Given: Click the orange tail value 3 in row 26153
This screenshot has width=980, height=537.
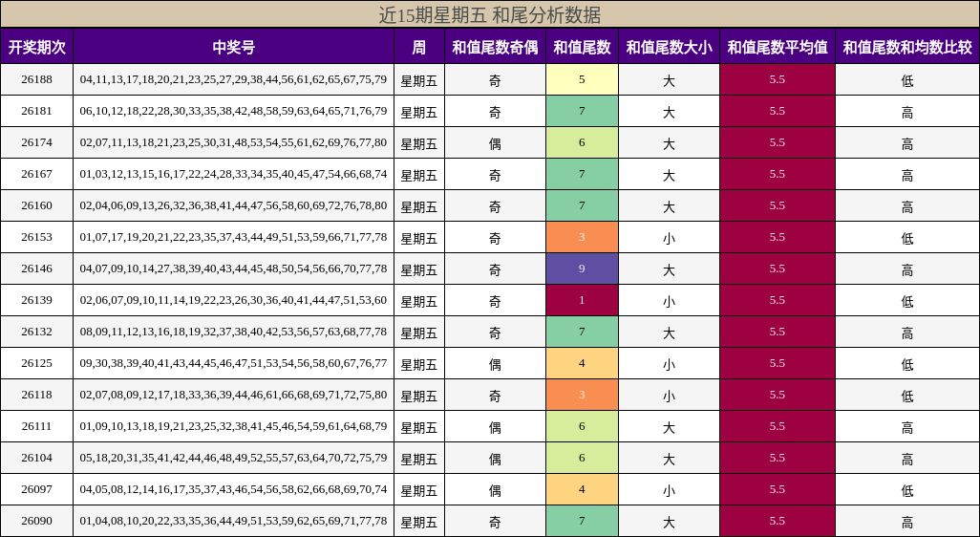Looking at the screenshot, I should [x=582, y=237].
